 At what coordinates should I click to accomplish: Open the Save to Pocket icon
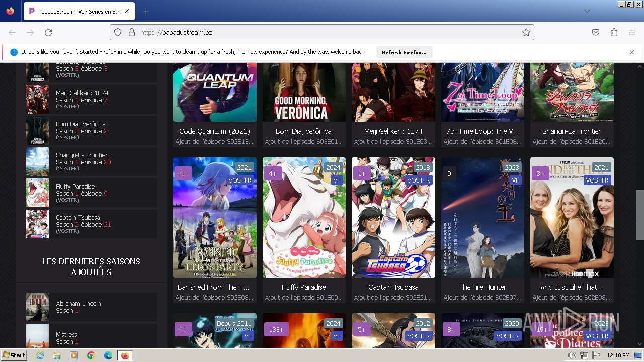tap(596, 32)
